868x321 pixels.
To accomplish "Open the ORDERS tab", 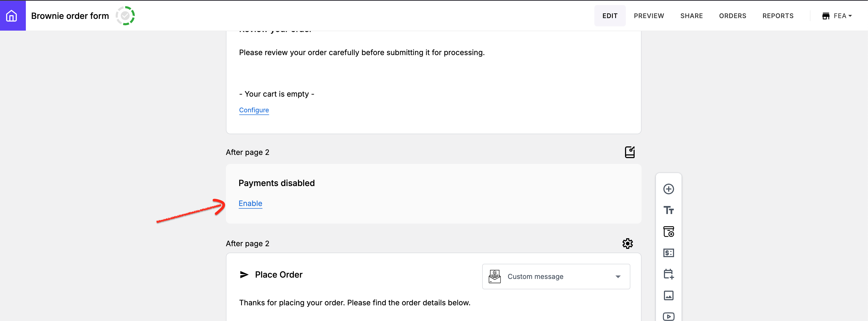I will click(x=733, y=16).
